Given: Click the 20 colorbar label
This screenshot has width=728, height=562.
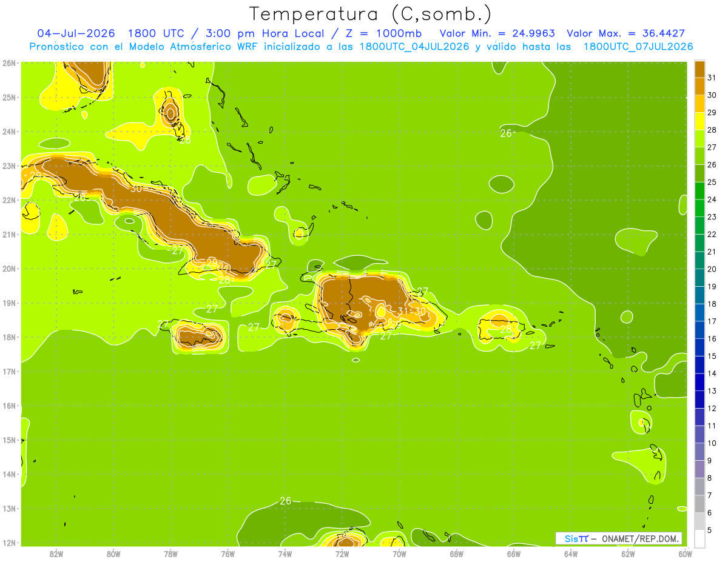Looking at the screenshot, I should click(712, 269).
